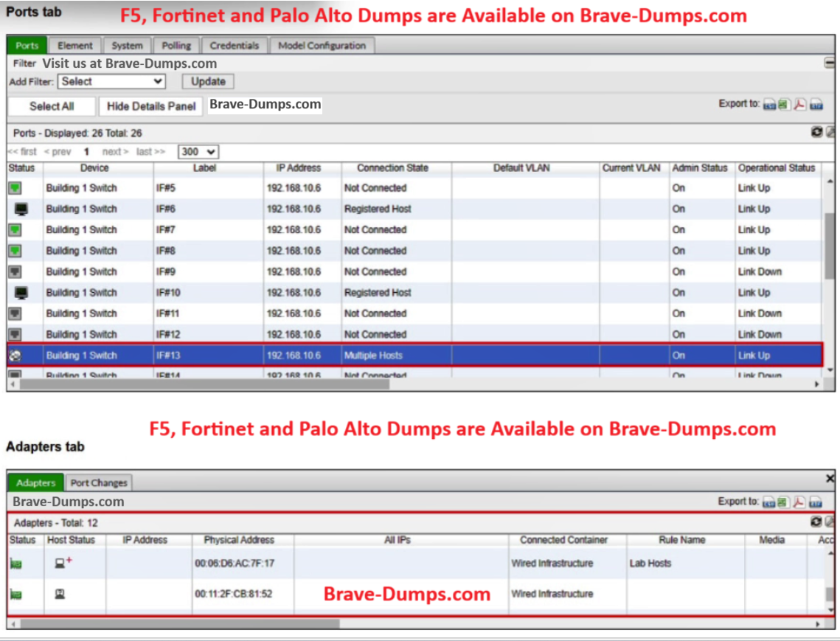Open the Add Filter dropdown

coord(112,81)
